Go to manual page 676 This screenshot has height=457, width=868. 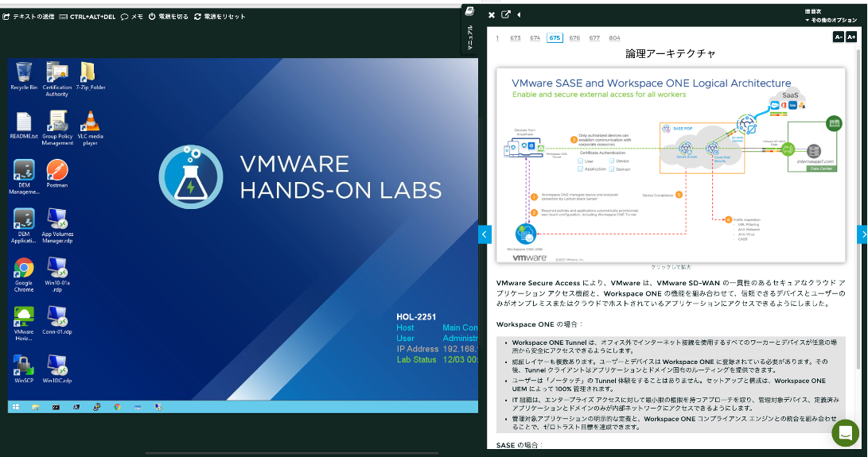[x=574, y=38]
